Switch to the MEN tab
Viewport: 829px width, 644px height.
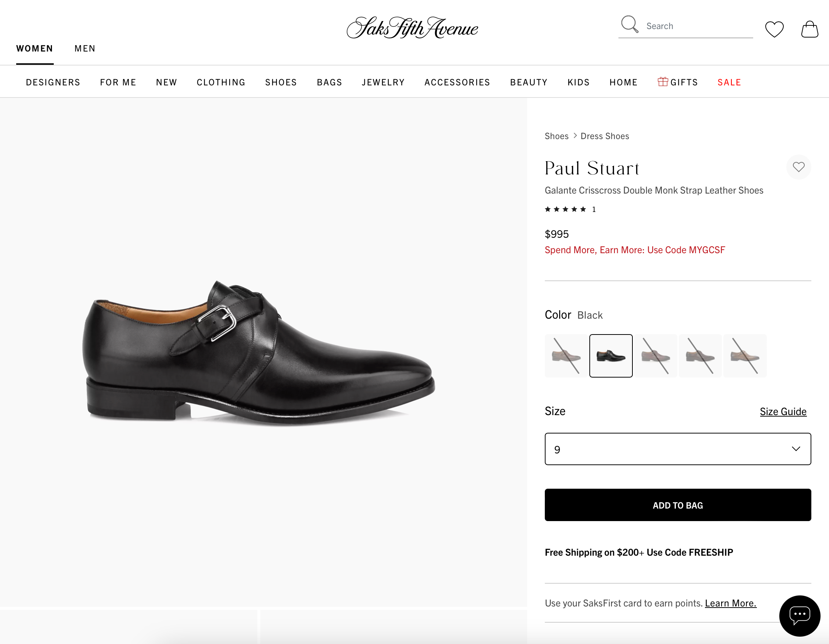(x=85, y=48)
